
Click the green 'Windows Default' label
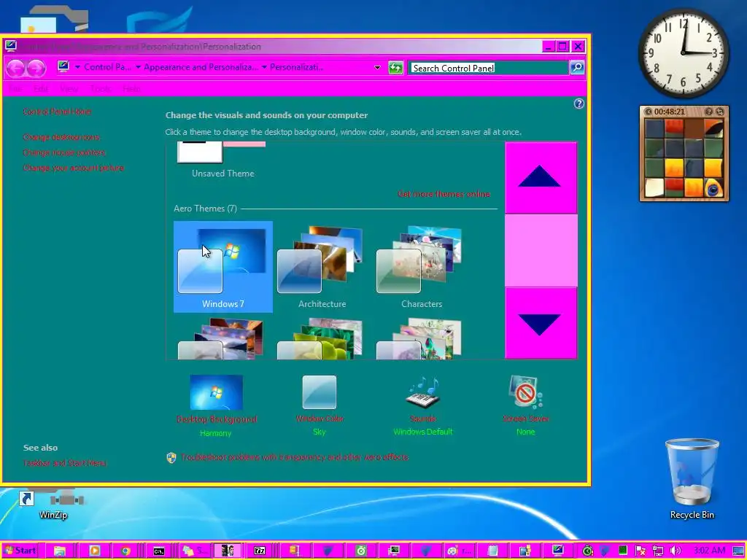tap(423, 432)
